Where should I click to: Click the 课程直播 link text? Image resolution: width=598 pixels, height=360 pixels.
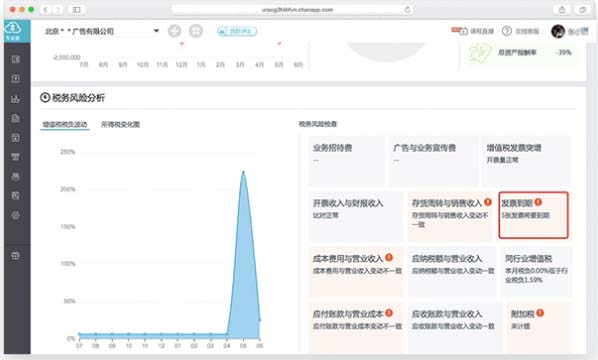[482, 31]
